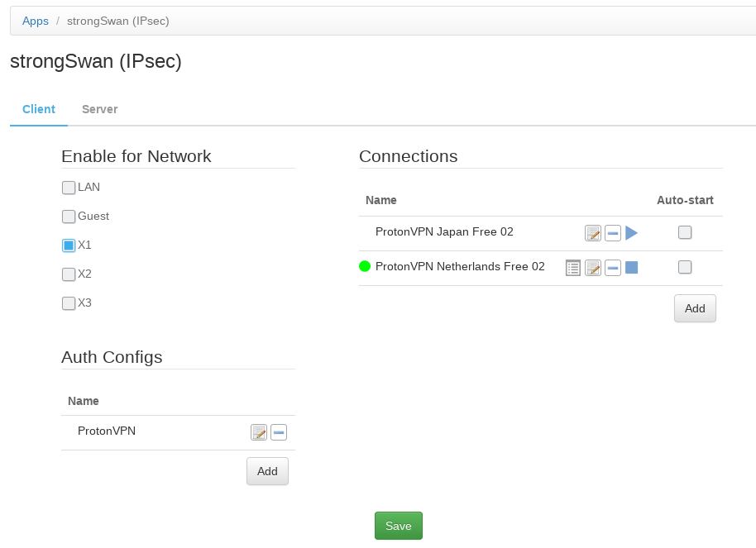This screenshot has height=548, width=756.
Task: Open the Apps breadcrumb link
Action: click(x=36, y=21)
